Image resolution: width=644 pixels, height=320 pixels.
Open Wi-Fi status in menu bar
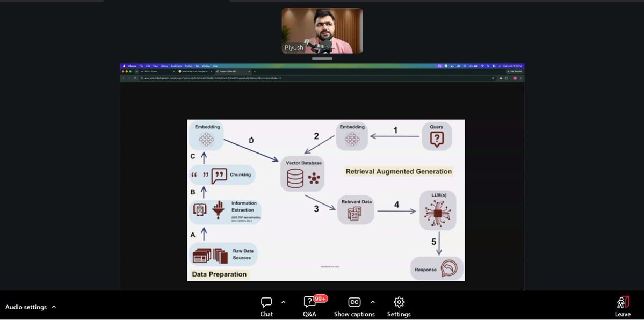pos(482,66)
